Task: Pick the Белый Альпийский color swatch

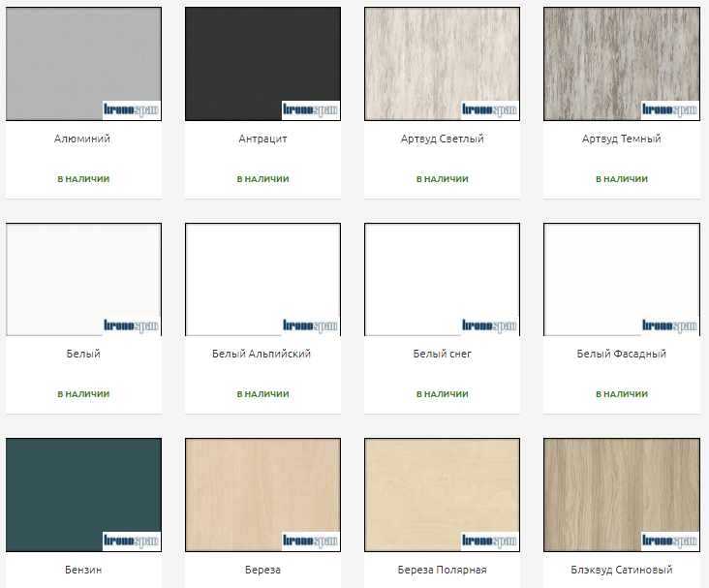Action: click(x=262, y=276)
